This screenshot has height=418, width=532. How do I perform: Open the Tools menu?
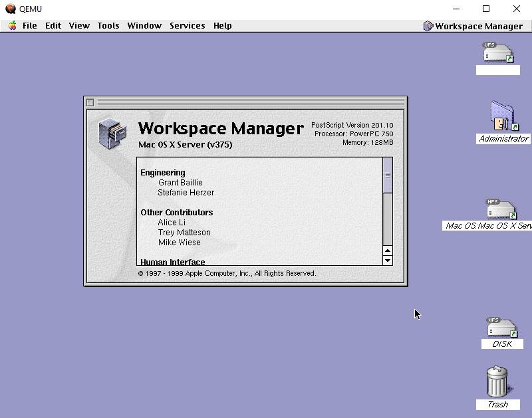tap(108, 26)
